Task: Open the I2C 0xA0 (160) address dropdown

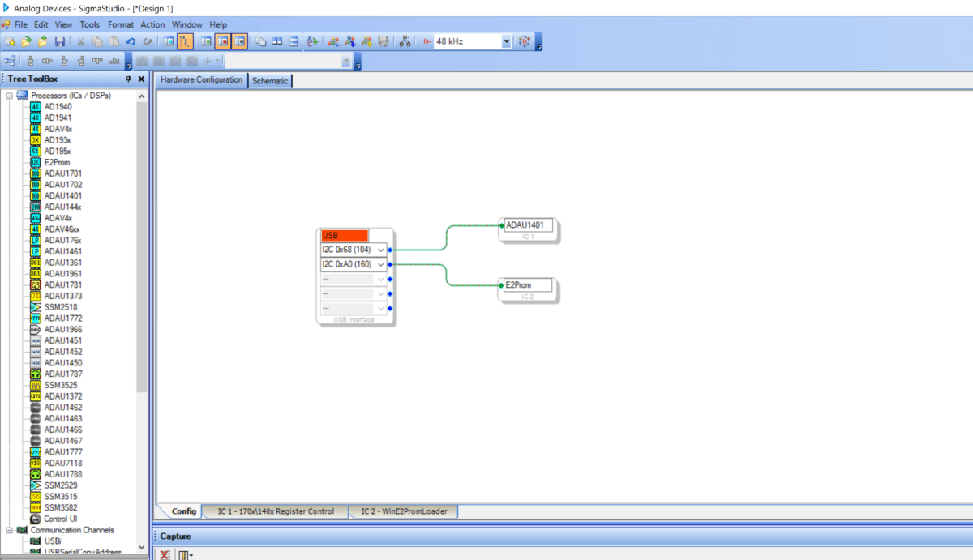Action: (381, 264)
